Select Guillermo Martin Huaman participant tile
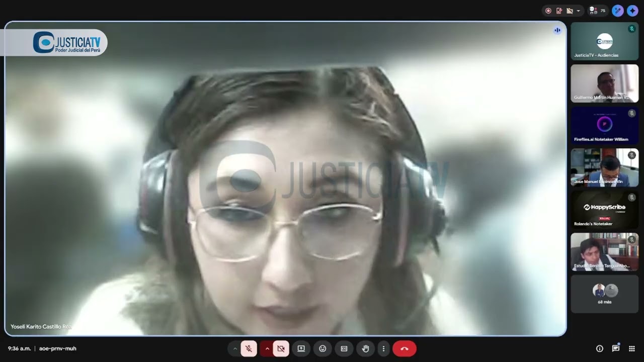Image resolution: width=644 pixels, height=362 pixels. (604, 83)
